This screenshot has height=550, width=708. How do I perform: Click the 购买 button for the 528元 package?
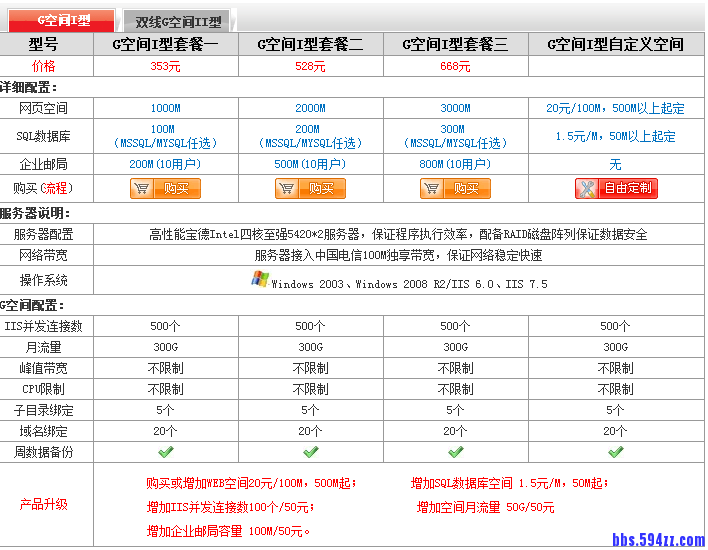[310, 188]
